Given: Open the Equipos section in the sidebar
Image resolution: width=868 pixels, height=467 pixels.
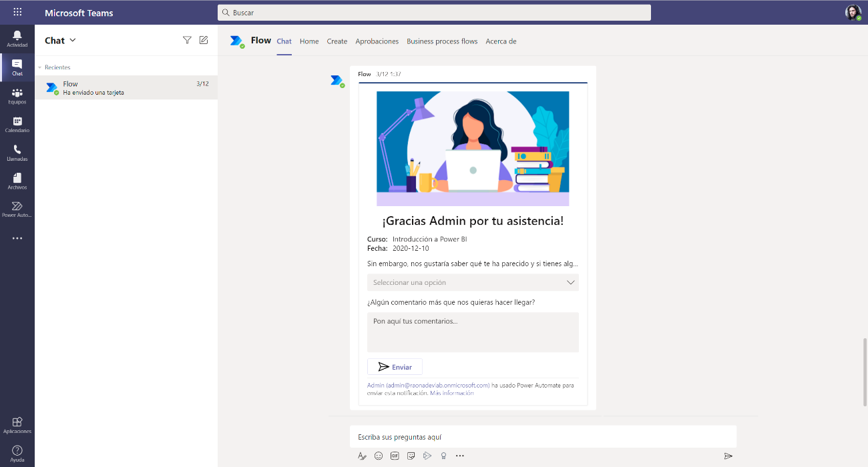Looking at the screenshot, I should click(x=17, y=95).
